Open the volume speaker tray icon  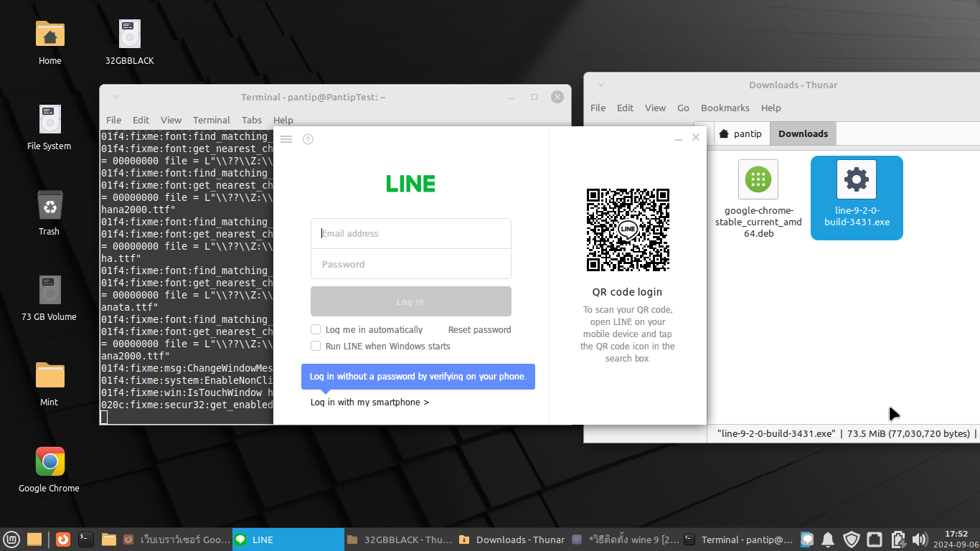(919, 540)
